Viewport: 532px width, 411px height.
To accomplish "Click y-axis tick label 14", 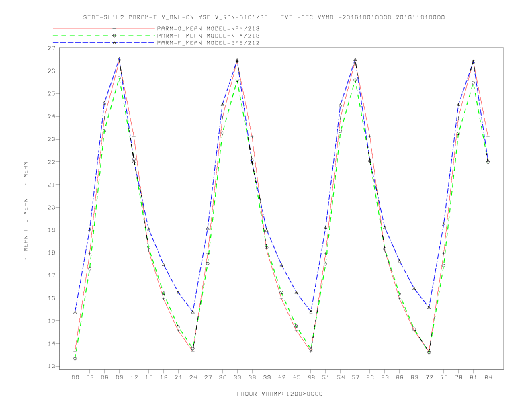I will (52, 344).
